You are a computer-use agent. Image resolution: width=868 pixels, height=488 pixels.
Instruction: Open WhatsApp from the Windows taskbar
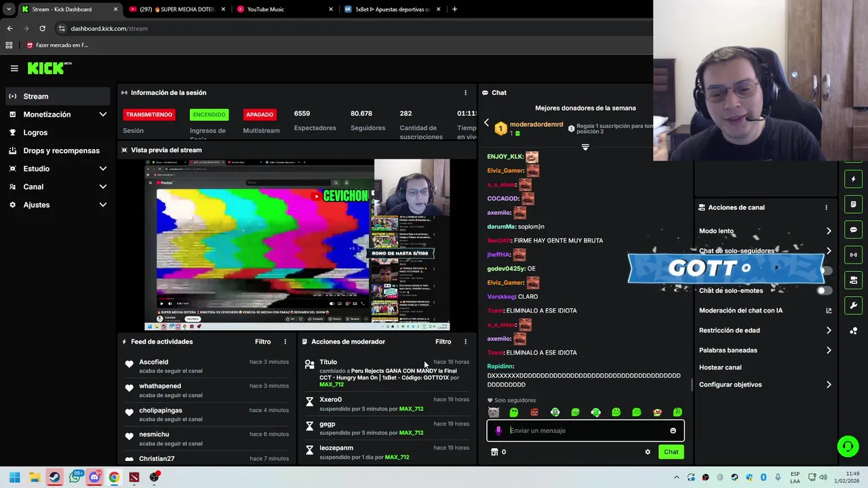click(75, 477)
